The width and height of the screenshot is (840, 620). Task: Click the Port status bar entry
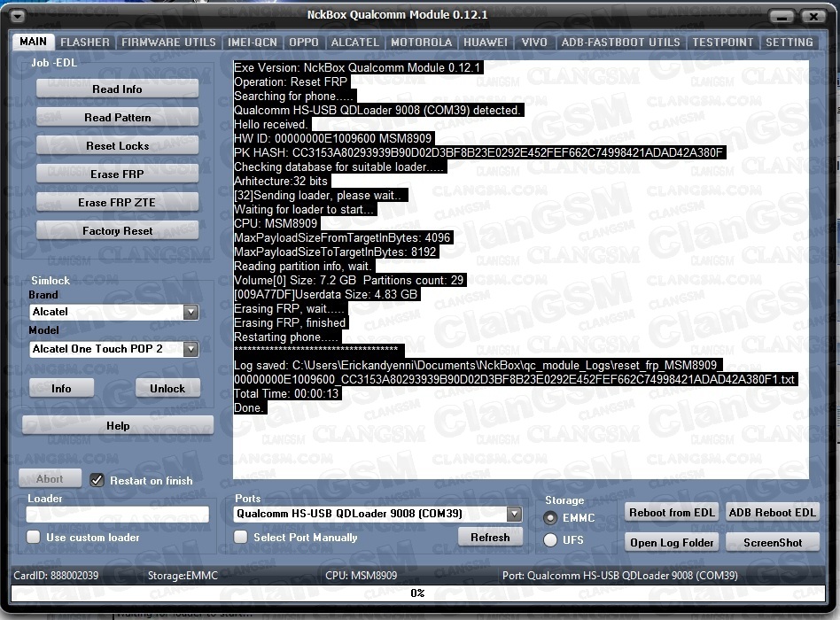(x=620, y=576)
